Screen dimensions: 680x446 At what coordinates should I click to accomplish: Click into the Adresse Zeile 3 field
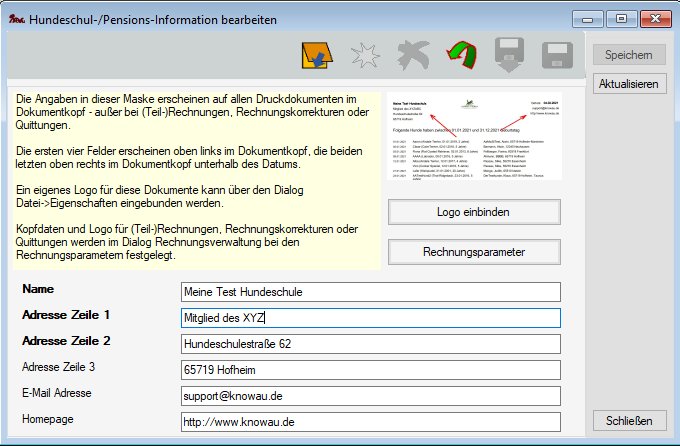point(370,370)
